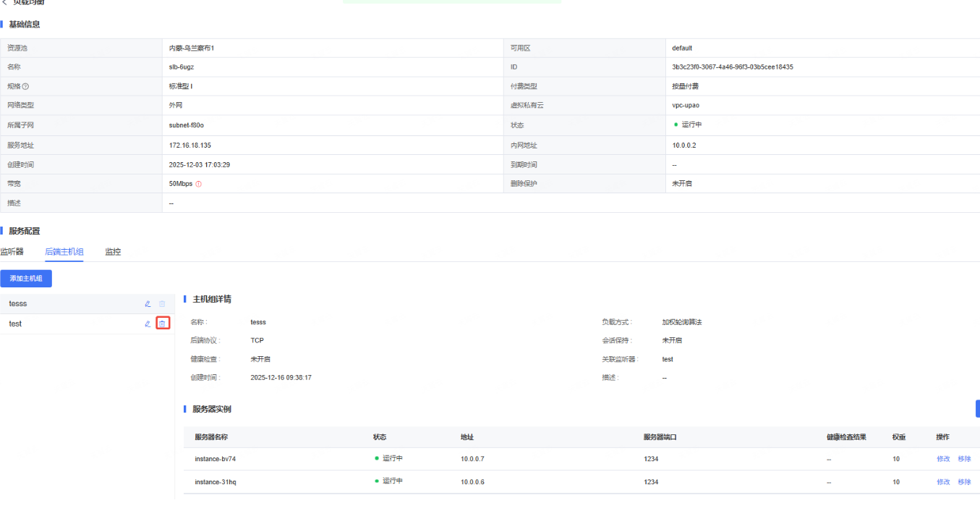Screen dimensions: 980x506
Task: Click the billing type value 按量付费
Action: pyautogui.click(x=685, y=86)
